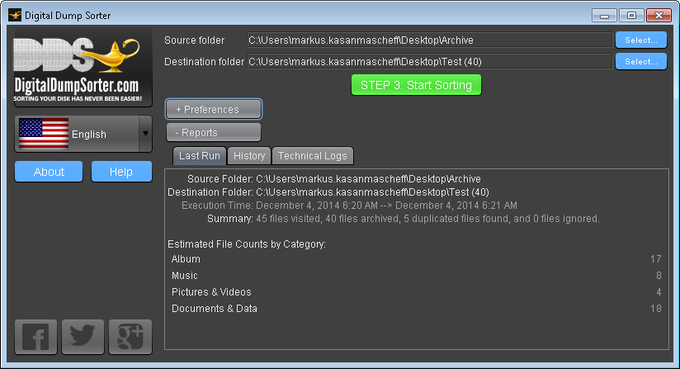The width and height of the screenshot is (680, 369).
Task: Click the Album count value 17
Action: coord(656,259)
